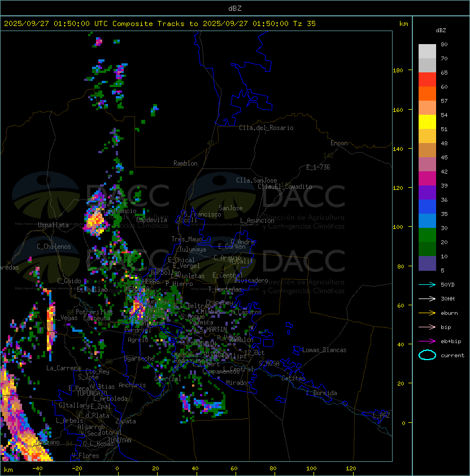Click the 'Tulumaya' place label
Screen dimensions: 470x476
click(x=193, y=249)
